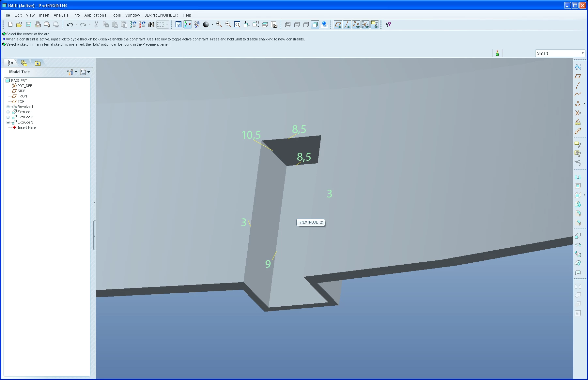Click the binoculars Find icon
This screenshot has height=380, width=588.
(x=151, y=24)
